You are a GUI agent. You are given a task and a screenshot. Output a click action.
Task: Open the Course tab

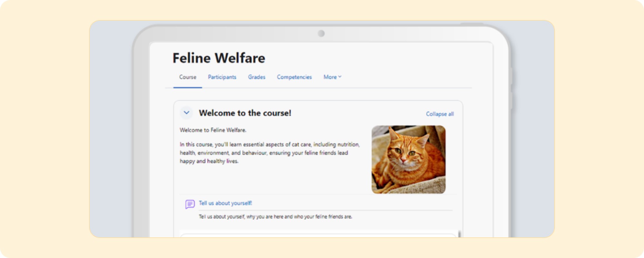click(x=187, y=77)
